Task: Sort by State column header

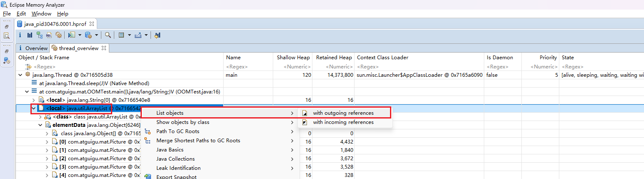Action: tap(601, 58)
